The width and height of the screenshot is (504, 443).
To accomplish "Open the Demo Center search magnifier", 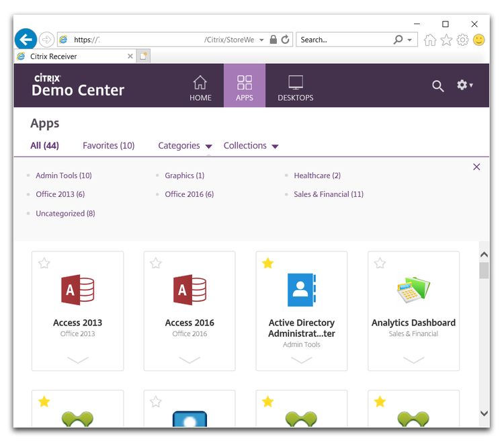I will tap(437, 86).
